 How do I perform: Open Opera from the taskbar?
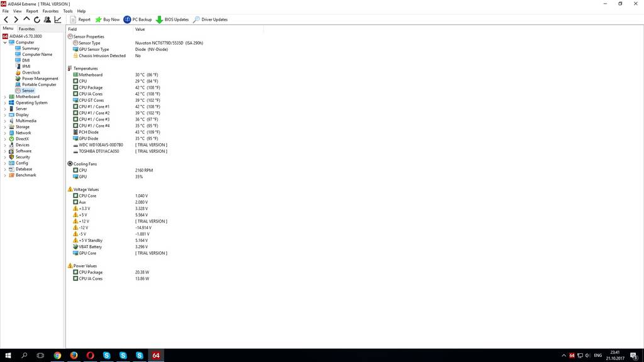click(91, 356)
